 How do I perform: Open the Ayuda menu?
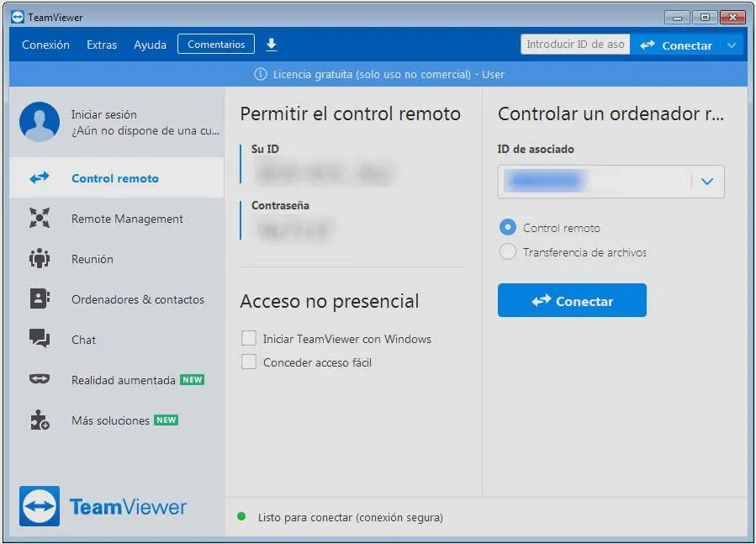[x=150, y=45]
